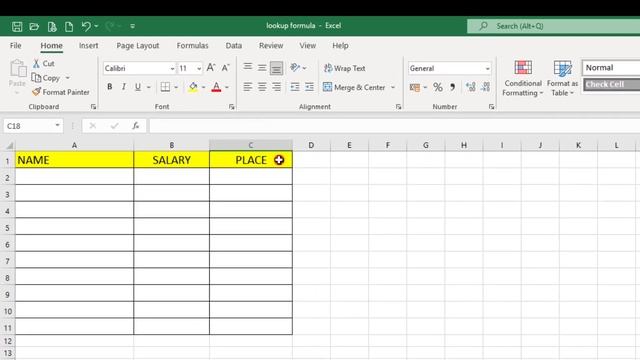
Task: Click the Orientation text angle icon
Action: (x=295, y=67)
